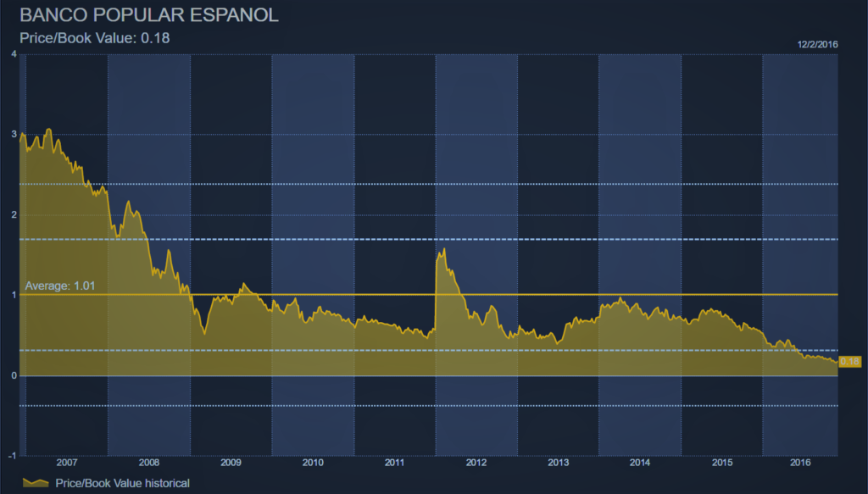Screen dimensions: 868x494
Task: Click the Average: 1.01 label
Action: pos(60,286)
